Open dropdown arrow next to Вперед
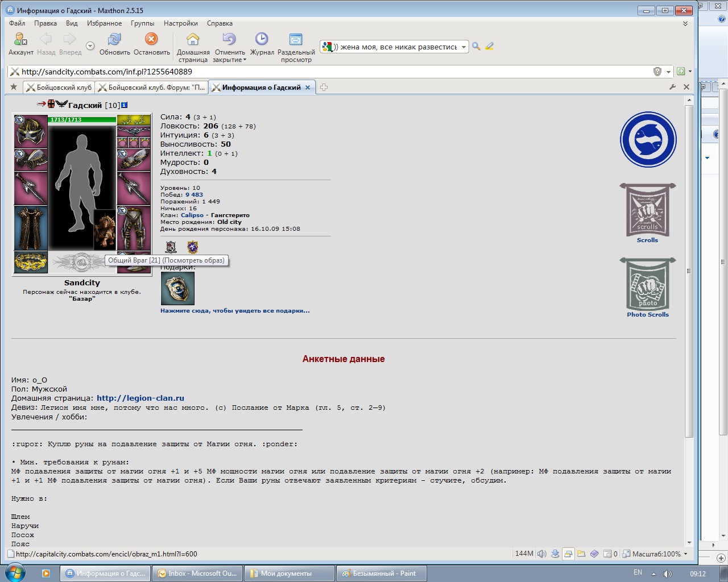The width and height of the screenshot is (728, 582). point(90,46)
